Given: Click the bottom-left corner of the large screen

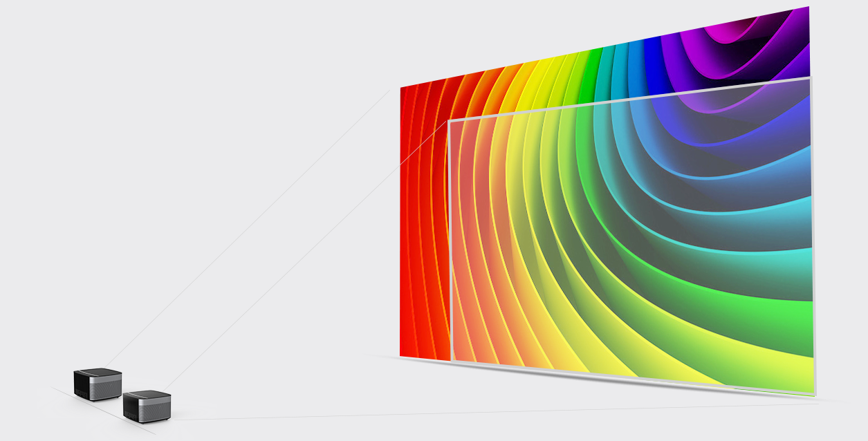Looking at the screenshot, I should tap(401, 355).
